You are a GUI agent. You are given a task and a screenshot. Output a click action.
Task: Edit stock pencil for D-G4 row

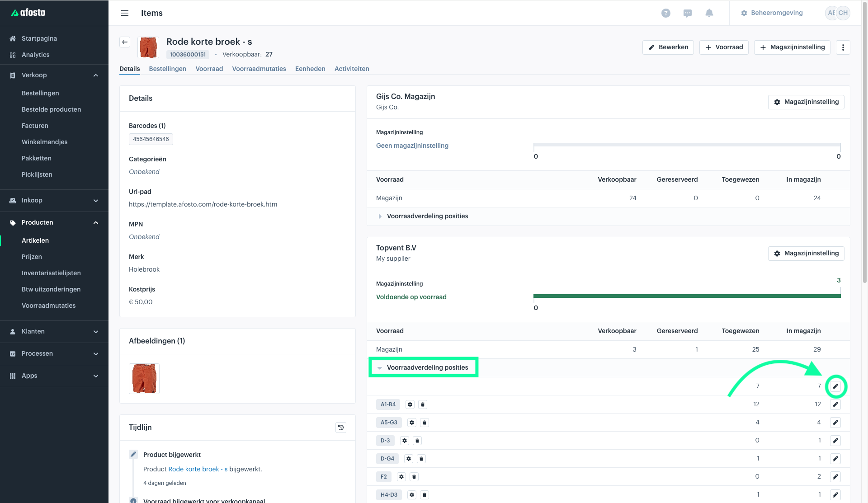835,459
